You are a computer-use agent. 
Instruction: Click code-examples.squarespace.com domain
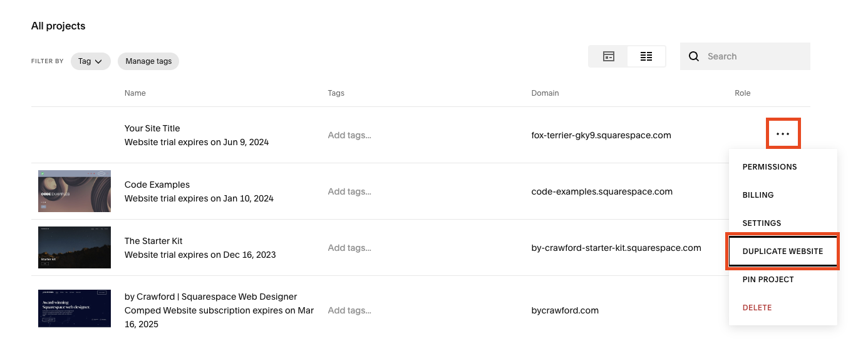[602, 191]
